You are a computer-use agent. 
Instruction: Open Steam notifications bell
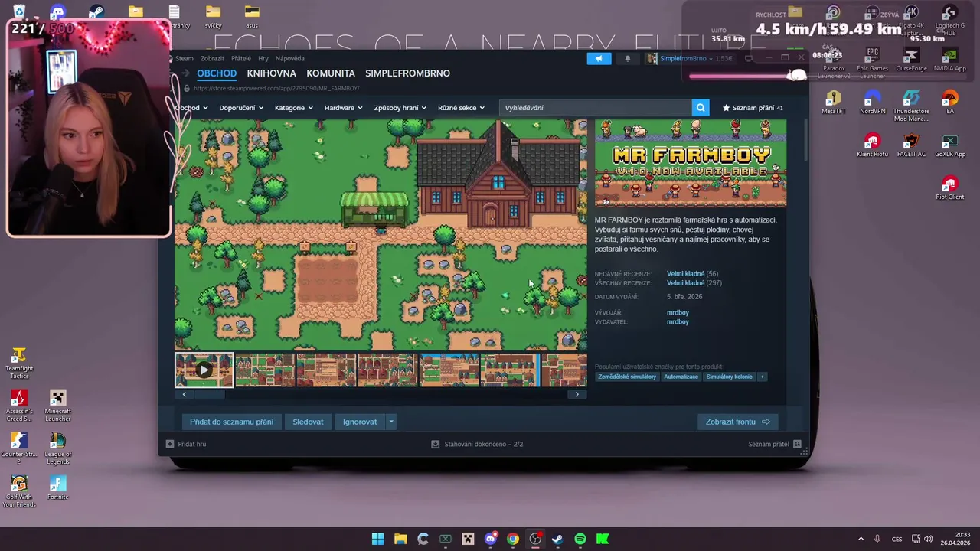(x=628, y=58)
